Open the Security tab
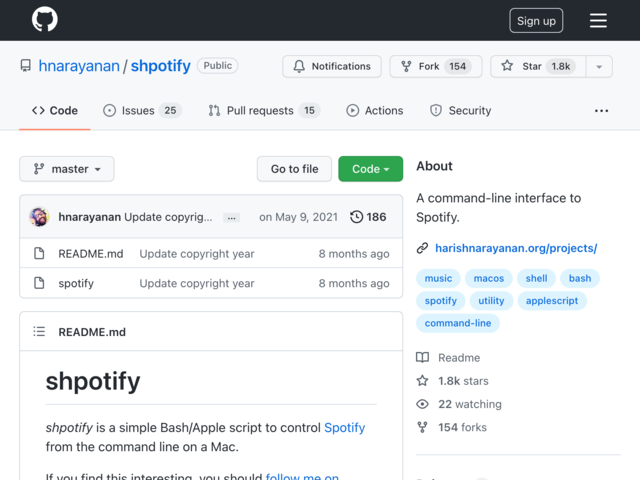Viewport: 640px width, 480px height. (x=460, y=111)
